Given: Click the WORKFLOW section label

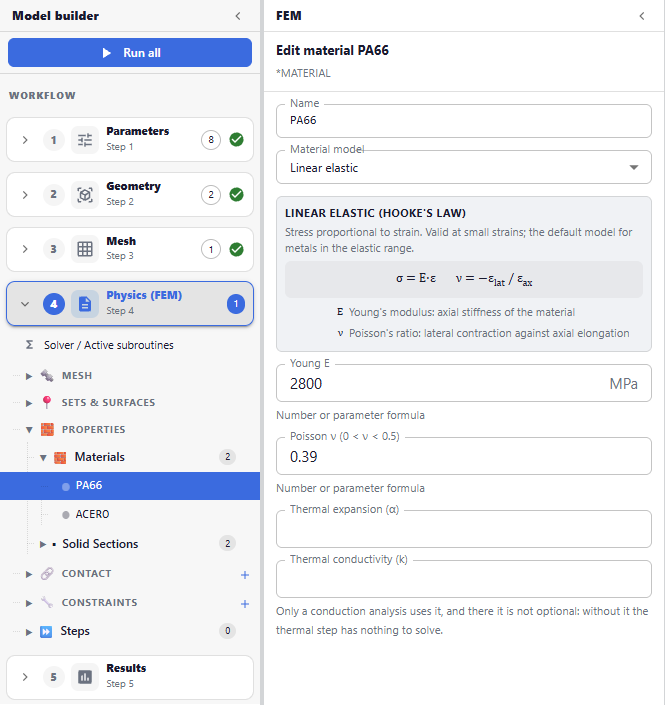Looking at the screenshot, I should pyautogui.click(x=42, y=96).
